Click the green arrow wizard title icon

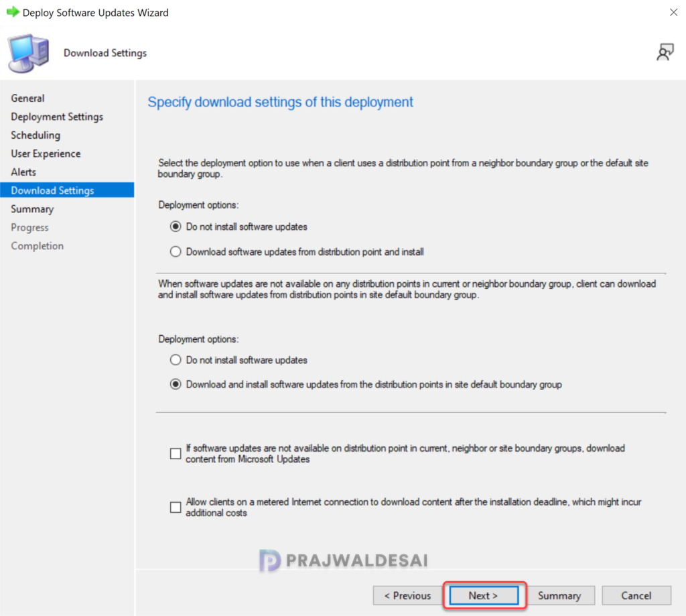pyautogui.click(x=13, y=12)
